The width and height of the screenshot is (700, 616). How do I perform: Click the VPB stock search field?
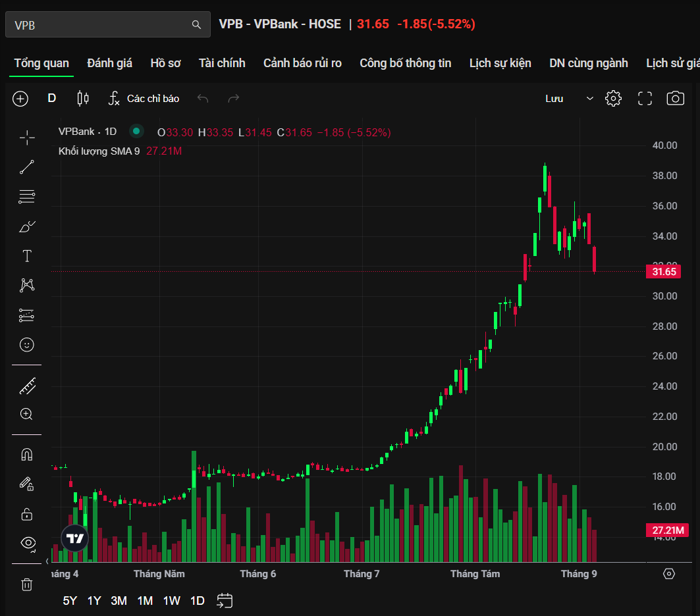coord(107,24)
